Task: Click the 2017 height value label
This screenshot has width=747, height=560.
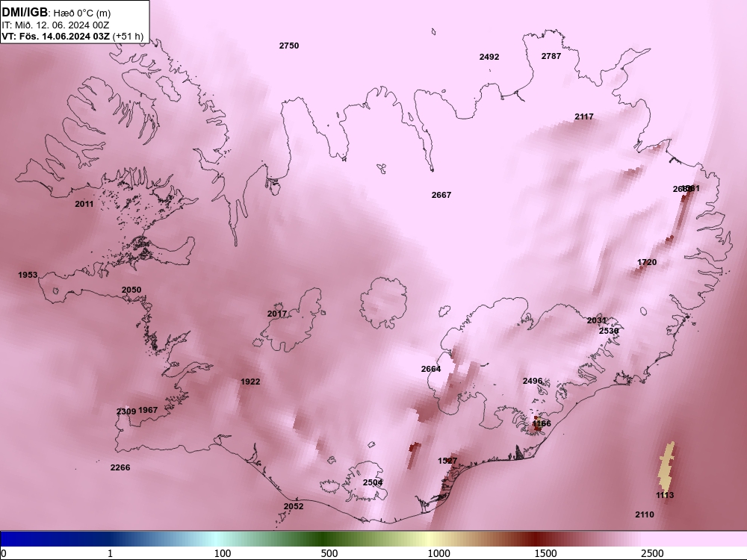Action: click(277, 314)
